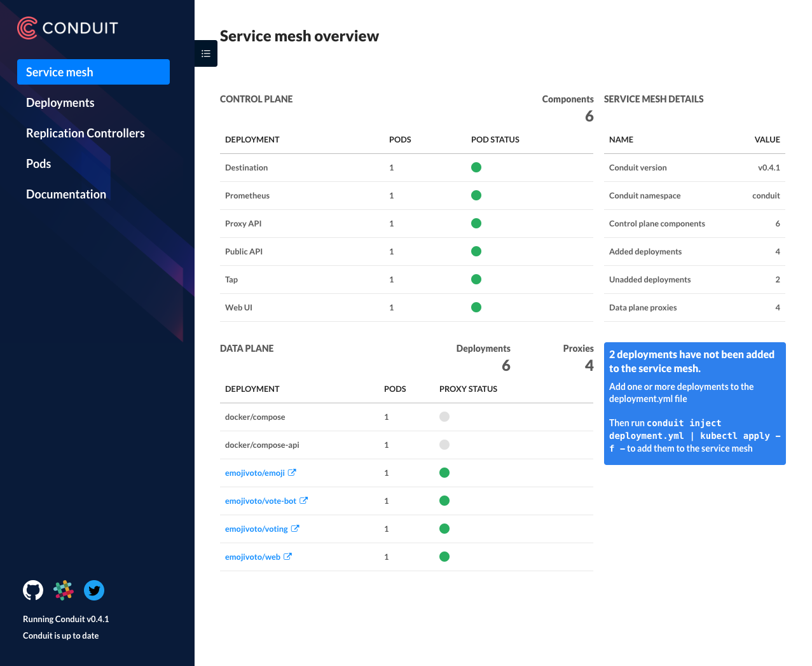Click the Components count '6'

tap(589, 116)
